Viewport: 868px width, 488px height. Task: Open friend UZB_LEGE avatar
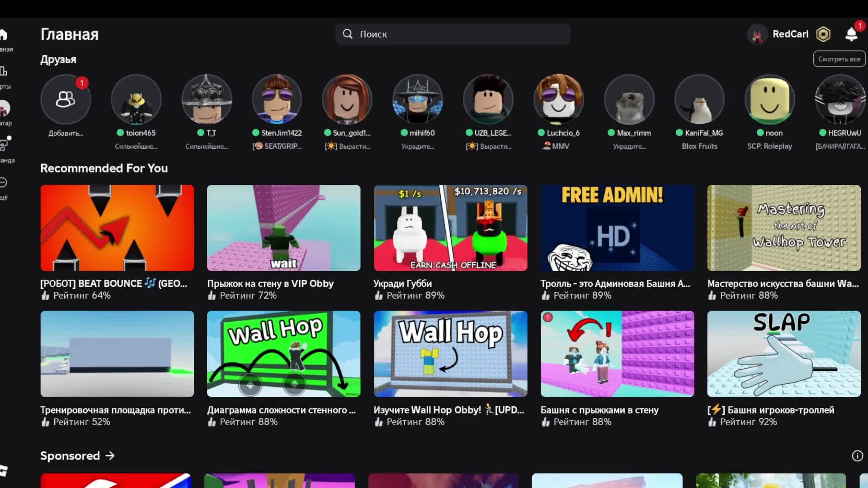point(488,99)
